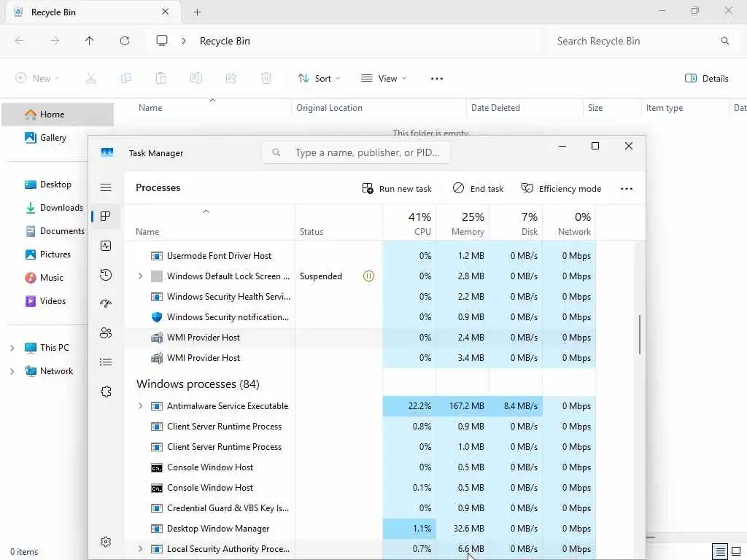The width and height of the screenshot is (747, 560).
Task: Expand Windows Default Lock Screen process
Action: coord(141,276)
